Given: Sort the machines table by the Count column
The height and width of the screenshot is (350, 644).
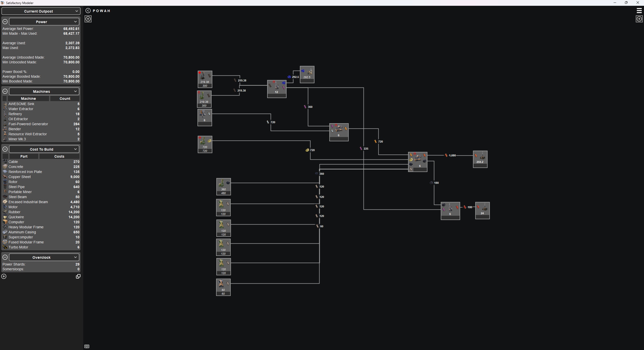Looking at the screenshot, I should 65,99.
